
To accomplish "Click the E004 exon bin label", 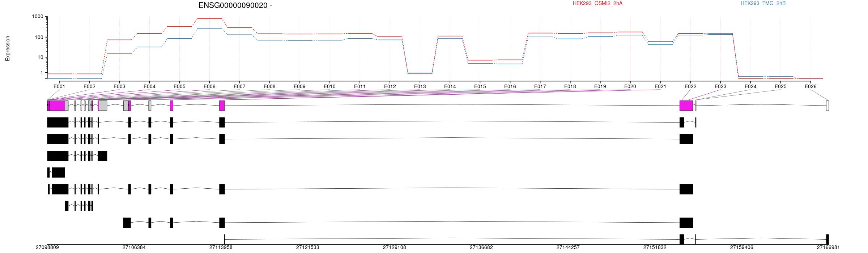I will point(149,86).
